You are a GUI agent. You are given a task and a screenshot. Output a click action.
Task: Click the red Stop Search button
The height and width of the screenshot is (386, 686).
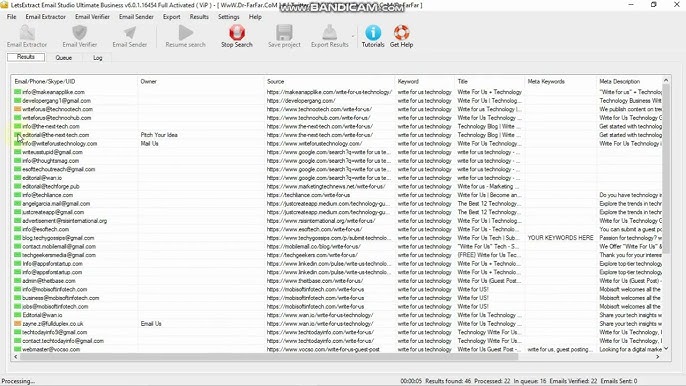[237, 36]
